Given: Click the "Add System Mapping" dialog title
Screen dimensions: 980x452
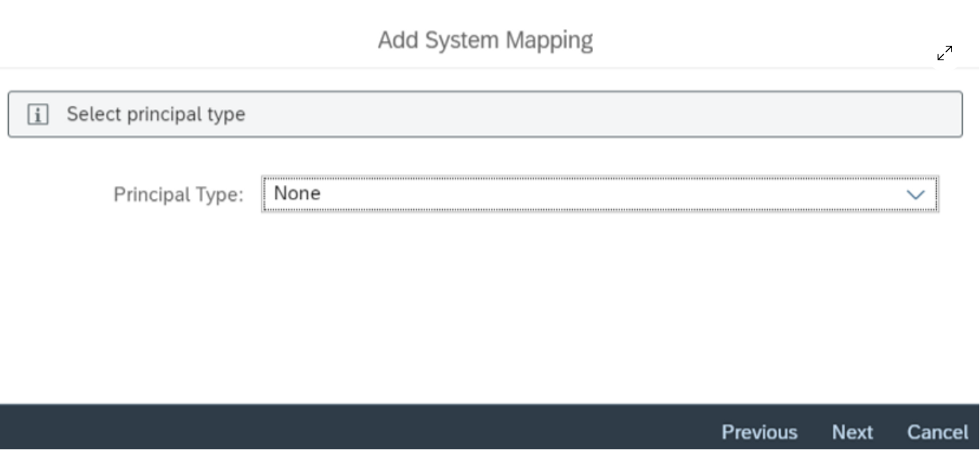Looking at the screenshot, I should click(x=485, y=40).
